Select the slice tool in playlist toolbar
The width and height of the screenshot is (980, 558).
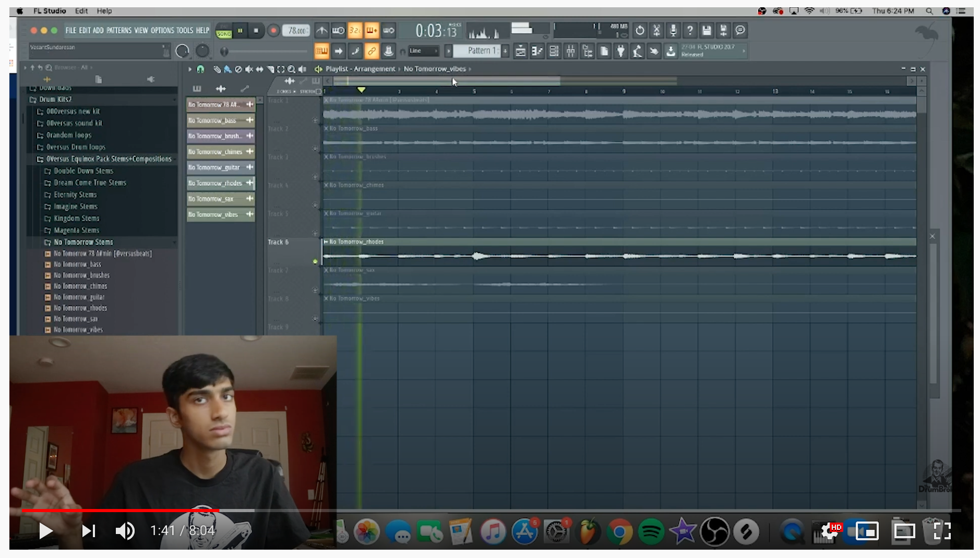(x=270, y=69)
